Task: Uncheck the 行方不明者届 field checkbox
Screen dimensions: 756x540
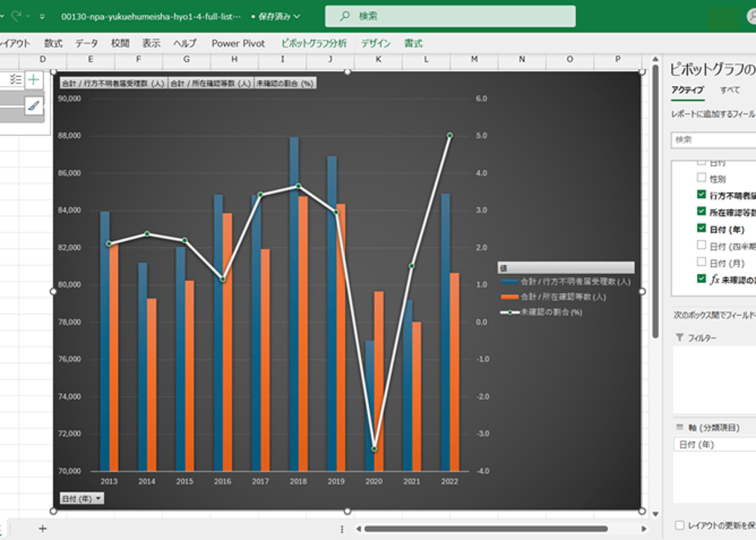Action: click(x=701, y=194)
